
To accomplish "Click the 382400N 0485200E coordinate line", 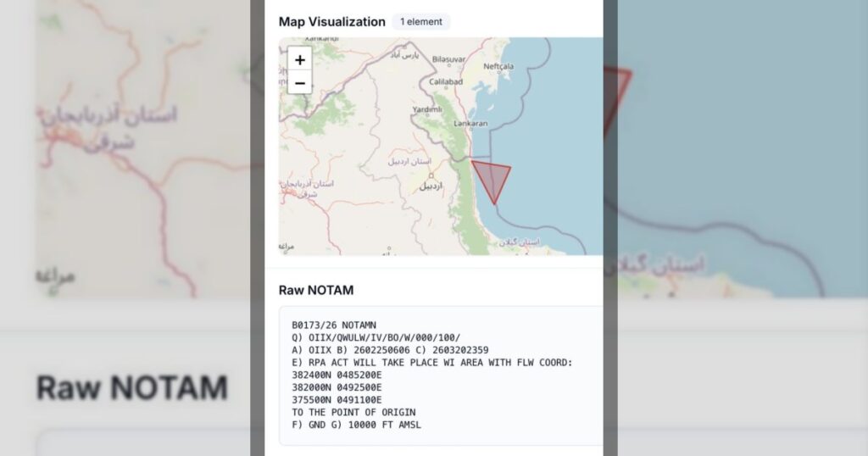I will tap(337, 375).
